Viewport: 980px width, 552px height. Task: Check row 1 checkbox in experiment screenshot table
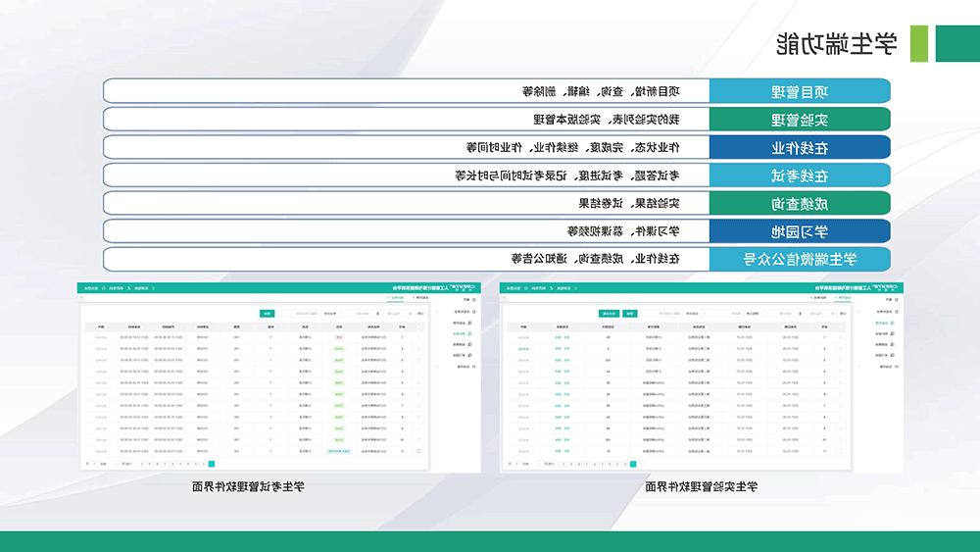pos(841,337)
